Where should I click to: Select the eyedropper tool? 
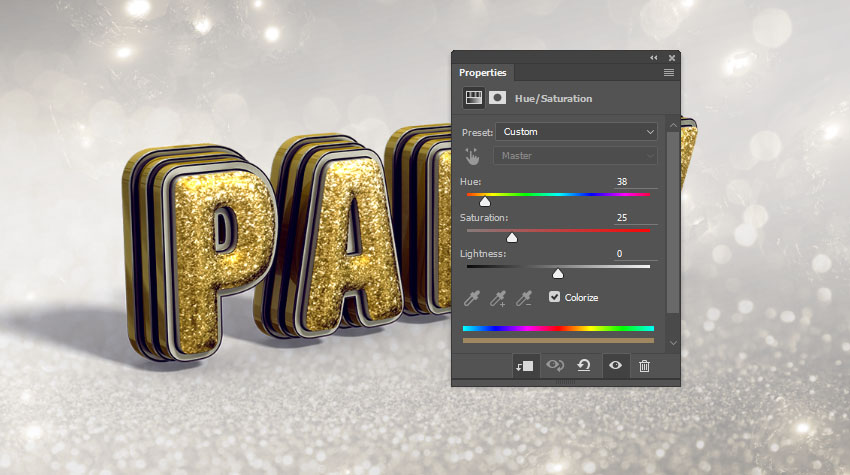click(472, 298)
